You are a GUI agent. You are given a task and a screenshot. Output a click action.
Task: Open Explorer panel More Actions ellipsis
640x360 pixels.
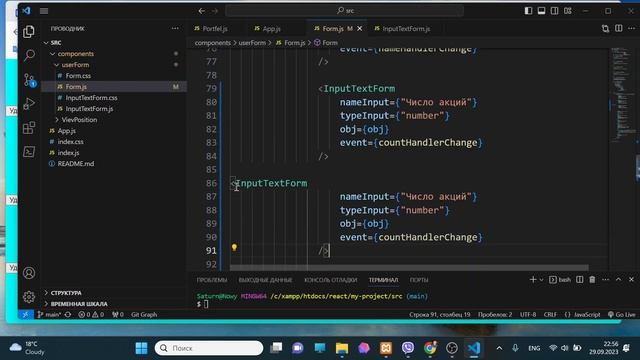[175, 28]
